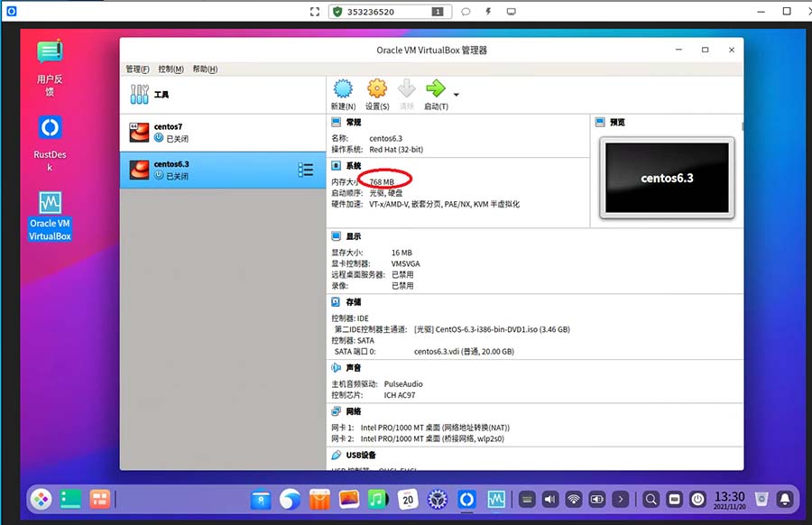Click the VMSVGA graphics controller value

coord(405,263)
